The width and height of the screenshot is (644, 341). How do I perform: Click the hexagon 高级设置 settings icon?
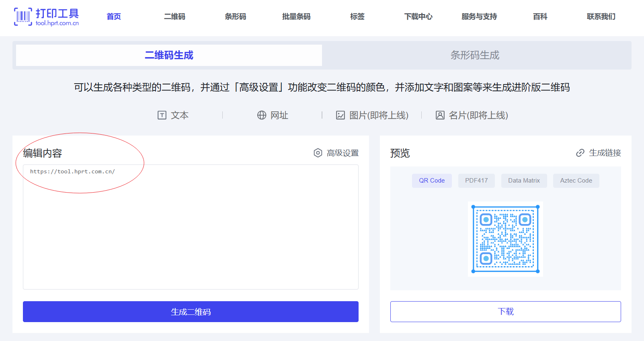(x=318, y=153)
